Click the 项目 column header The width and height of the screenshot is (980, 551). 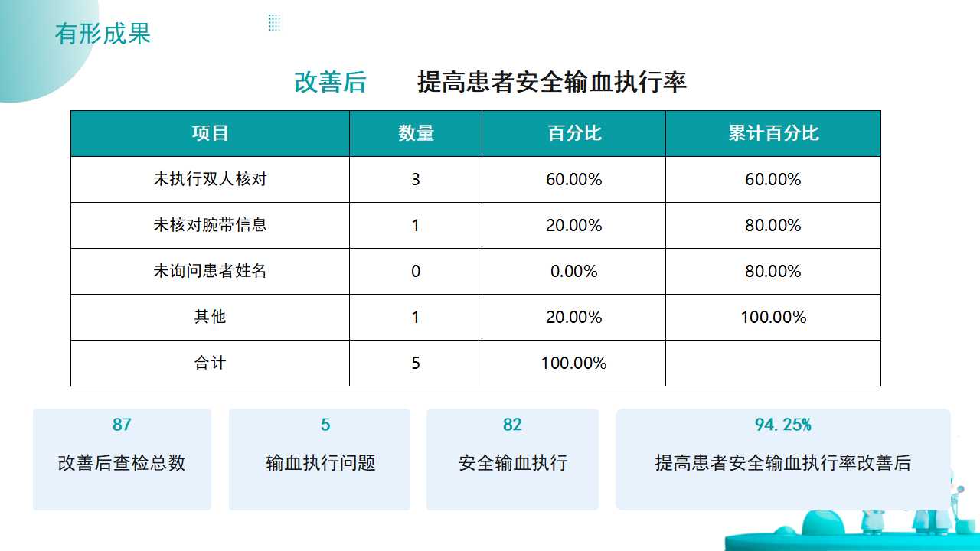pyautogui.click(x=210, y=133)
